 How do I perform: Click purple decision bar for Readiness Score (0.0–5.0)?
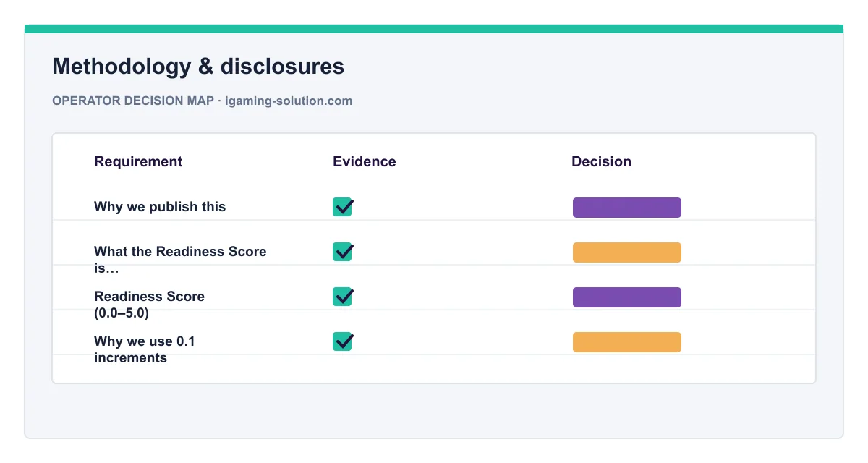pos(627,297)
